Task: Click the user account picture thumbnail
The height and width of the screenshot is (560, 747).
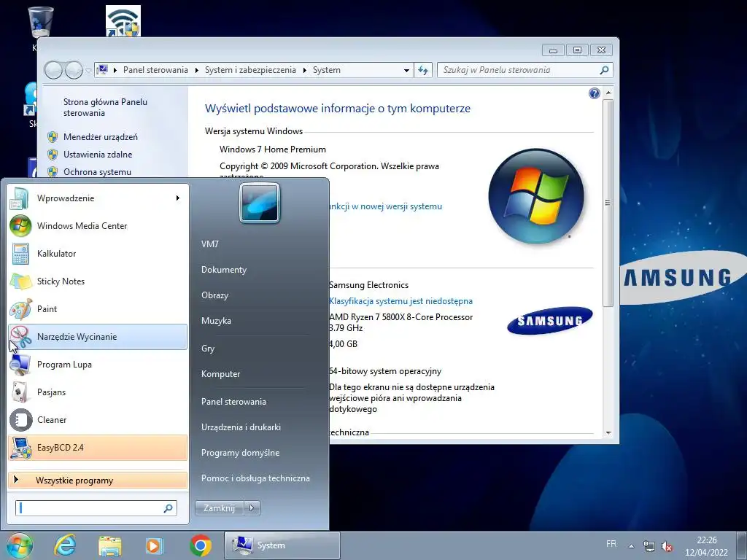Action: click(260, 203)
